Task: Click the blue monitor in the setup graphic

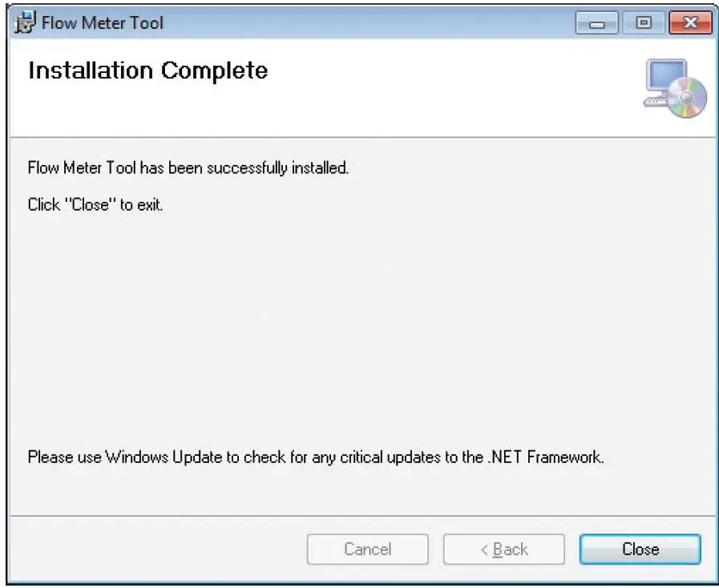Action: 665,76
